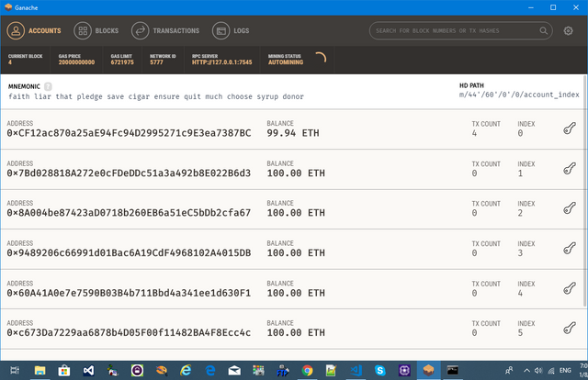Click the mnemonic phrase text
Image resolution: width=588 pixels, height=380 pixels.
[156, 96]
